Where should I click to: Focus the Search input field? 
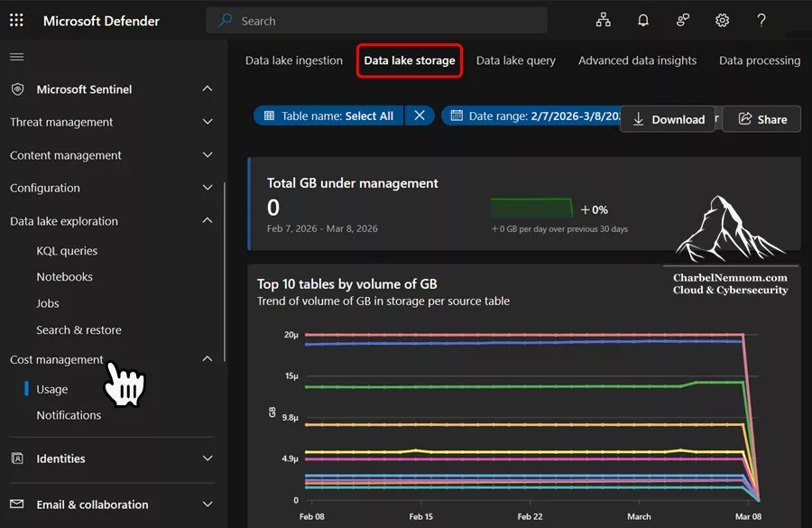376,21
